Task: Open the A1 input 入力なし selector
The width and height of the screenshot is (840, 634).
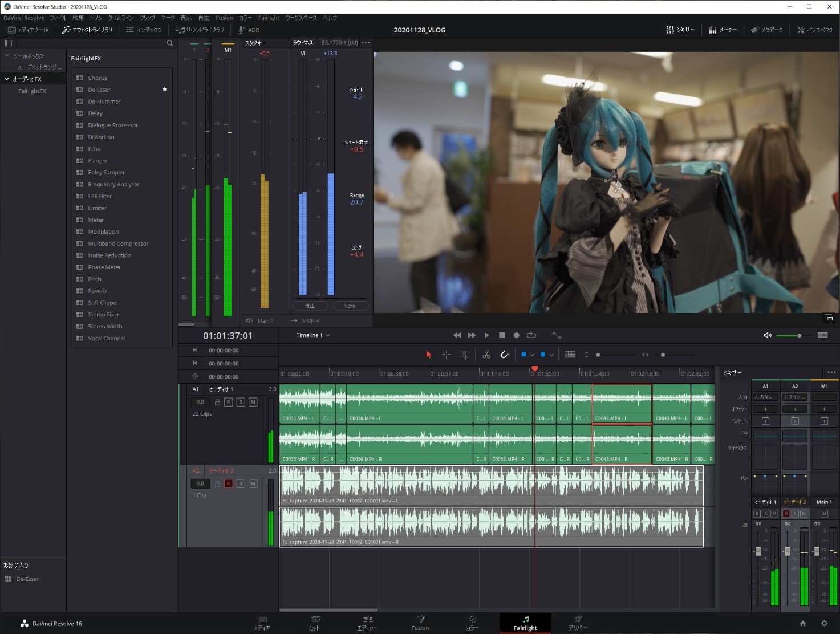Action: click(x=765, y=397)
